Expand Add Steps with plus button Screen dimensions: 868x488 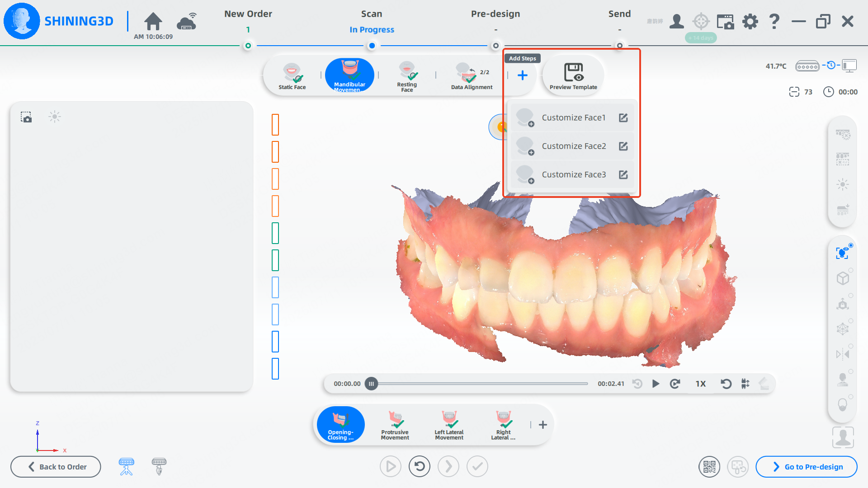point(523,75)
